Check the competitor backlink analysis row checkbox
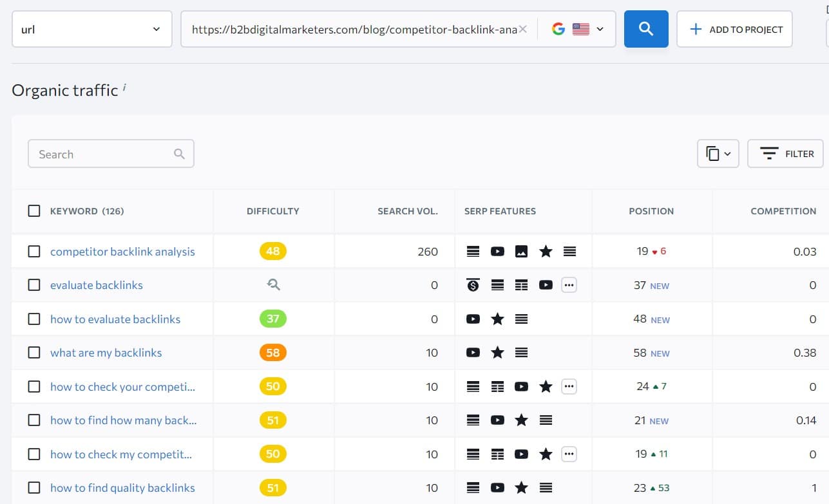Screen dimensions: 829x504 click(34, 252)
